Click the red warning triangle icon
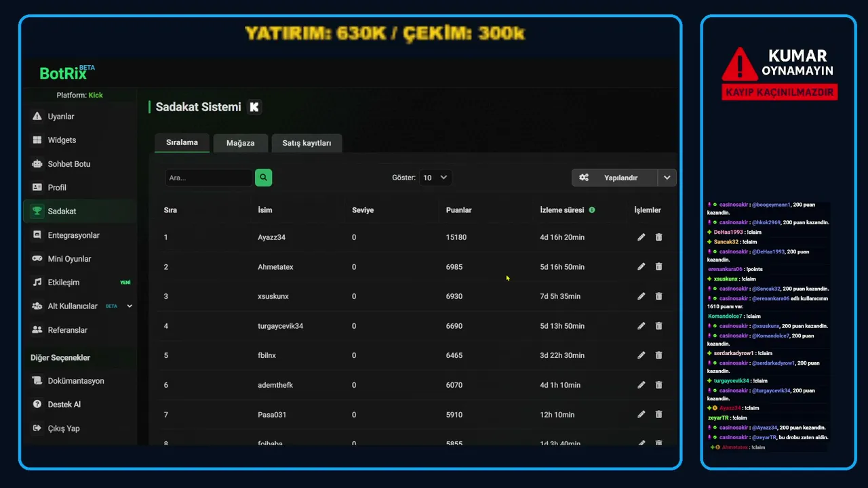868x488 pixels. click(740, 64)
